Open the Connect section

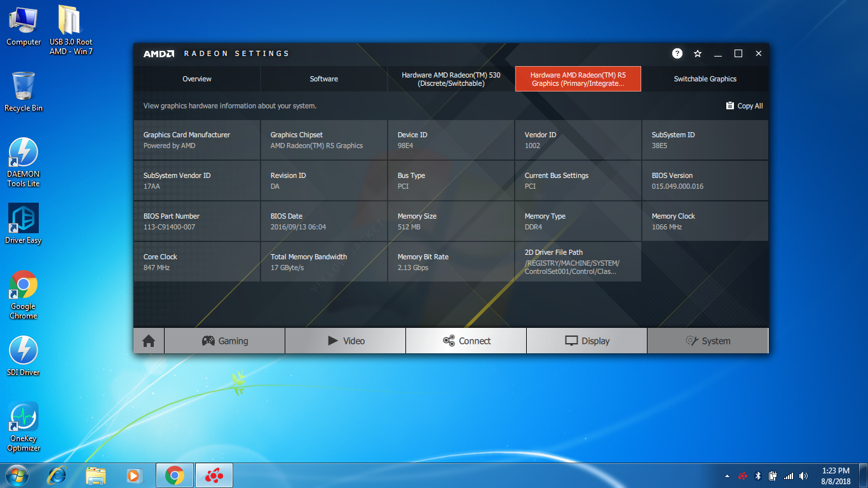(x=466, y=341)
